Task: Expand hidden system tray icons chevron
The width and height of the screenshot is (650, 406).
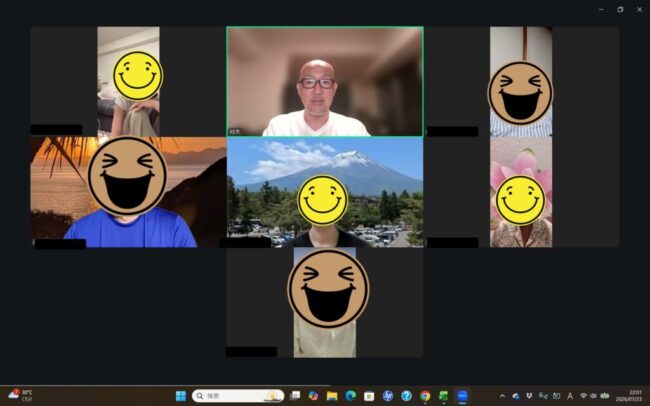Action: [x=502, y=396]
